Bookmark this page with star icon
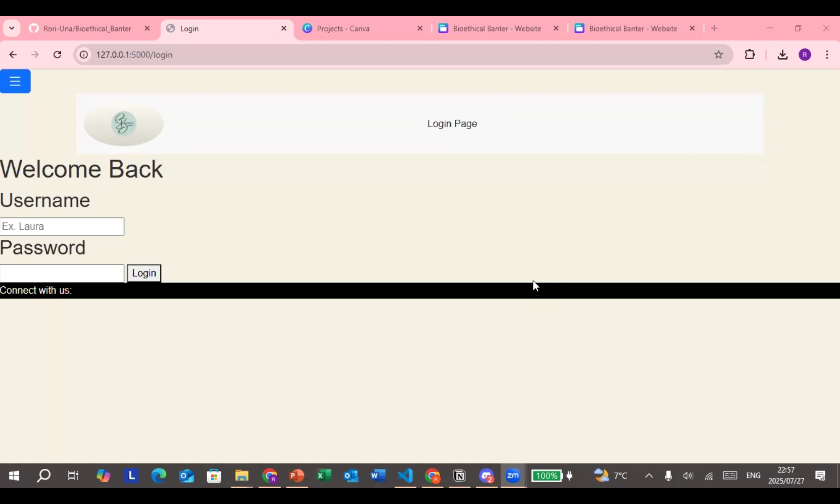Screen dimensions: 840x504 (719, 55)
